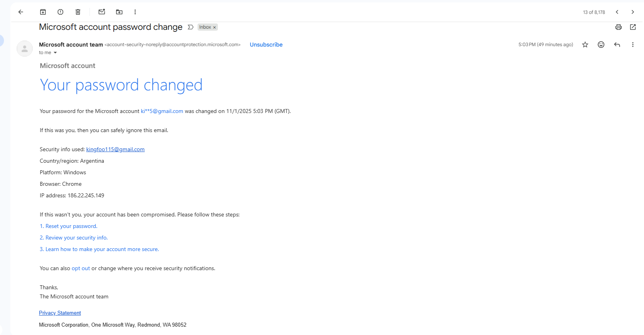Star this message
The image size is (644, 335).
click(x=585, y=45)
